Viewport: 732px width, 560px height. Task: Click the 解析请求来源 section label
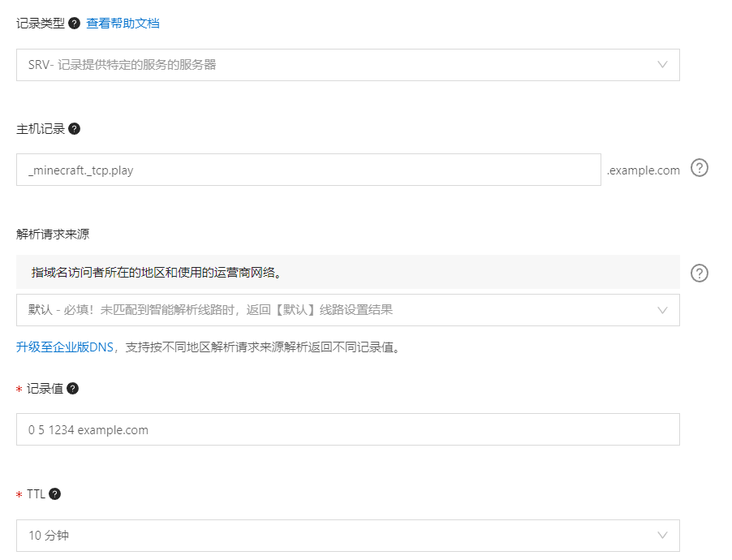click(x=53, y=234)
